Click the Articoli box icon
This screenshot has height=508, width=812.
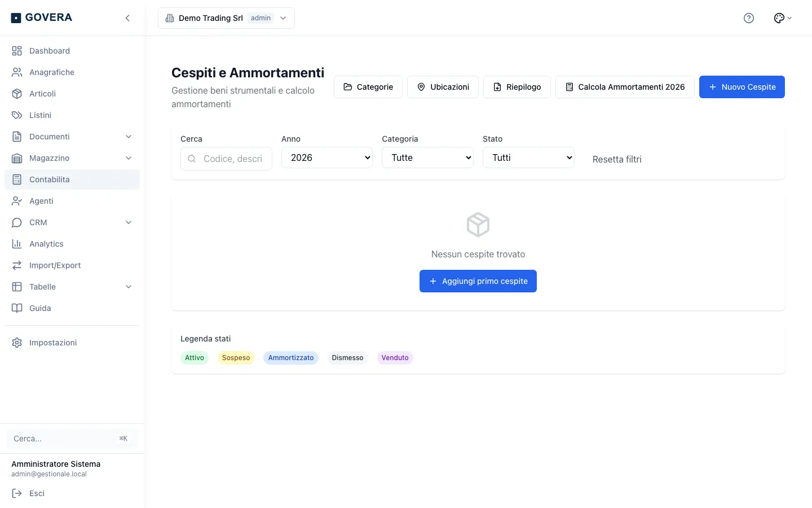(17, 94)
